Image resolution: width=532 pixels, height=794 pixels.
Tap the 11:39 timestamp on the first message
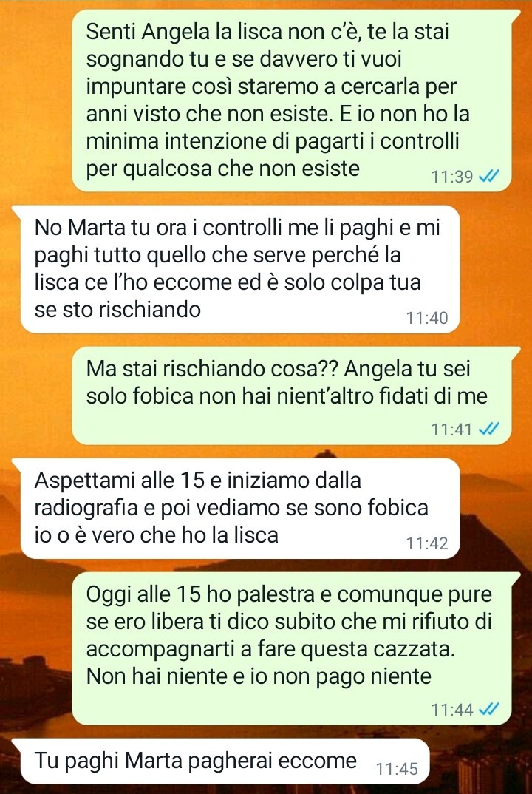point(451,177)
